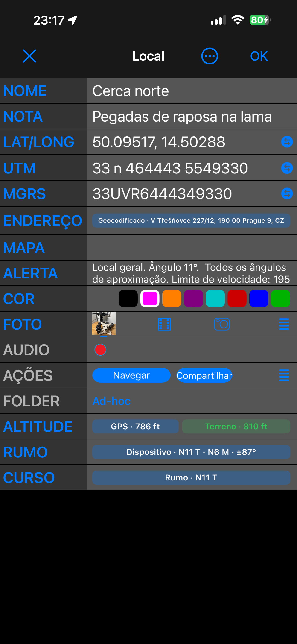Image resolution: width=297 pixels, height=644 pixels.
Task: Tap the NOME label
Action: click(x=25, y=91)
